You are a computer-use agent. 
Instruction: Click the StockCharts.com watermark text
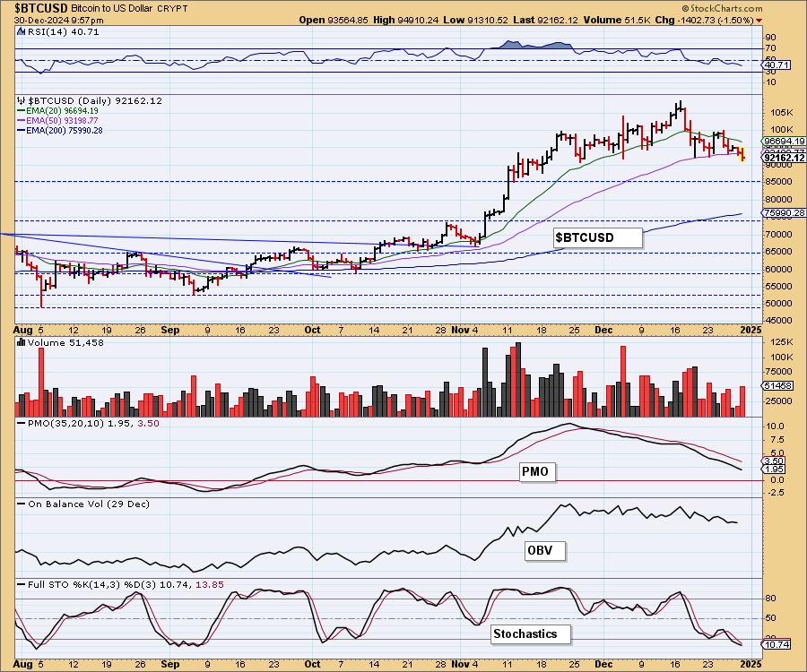pyautogui.click(x=722, y=8)
